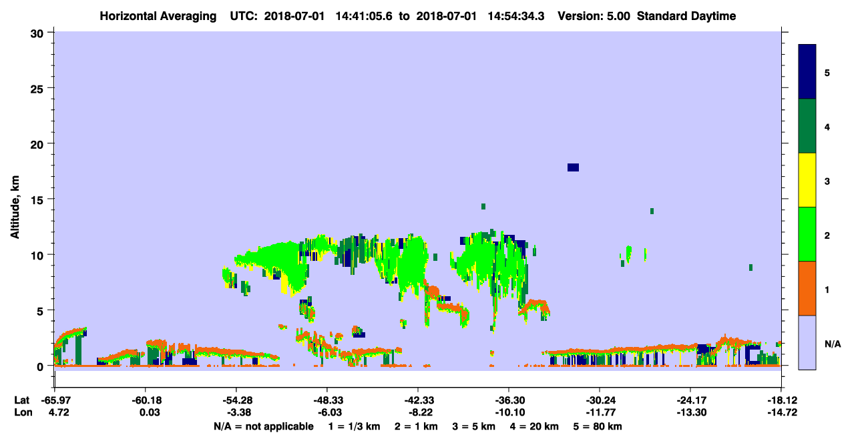Click longitude value -11.77
The image size is (868, 445).
point(600,412)
